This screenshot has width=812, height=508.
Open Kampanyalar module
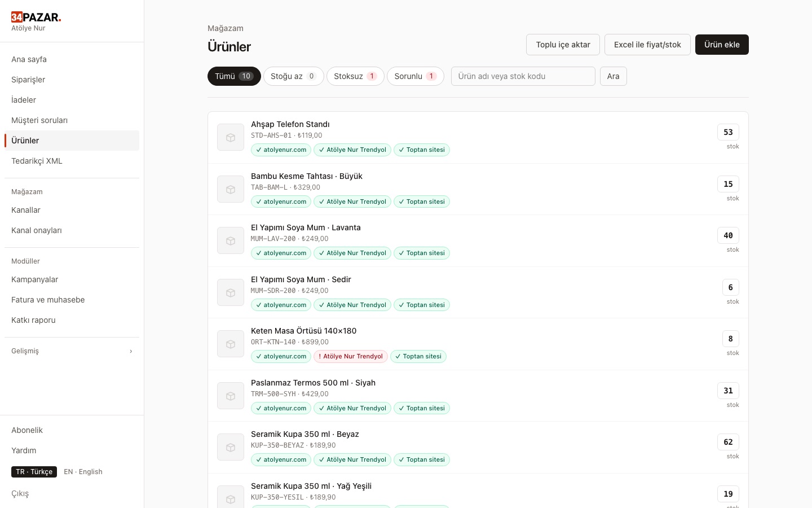point(72,279)
